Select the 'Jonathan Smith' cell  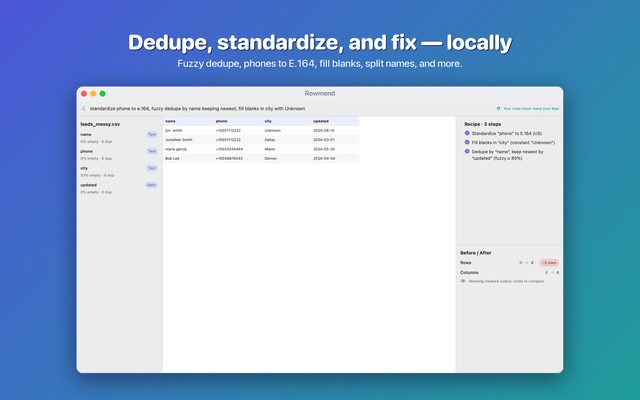pyautogui.click(x=179, y=140)
